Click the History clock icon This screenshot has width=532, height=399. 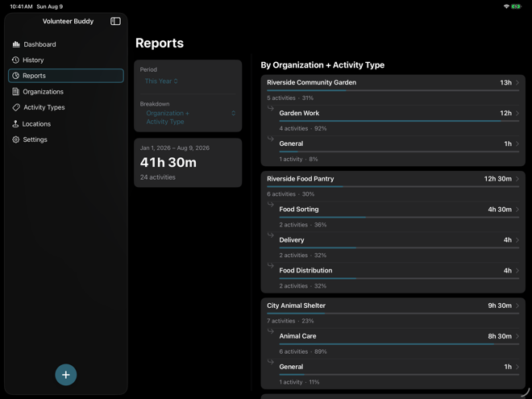coord(15,60)
